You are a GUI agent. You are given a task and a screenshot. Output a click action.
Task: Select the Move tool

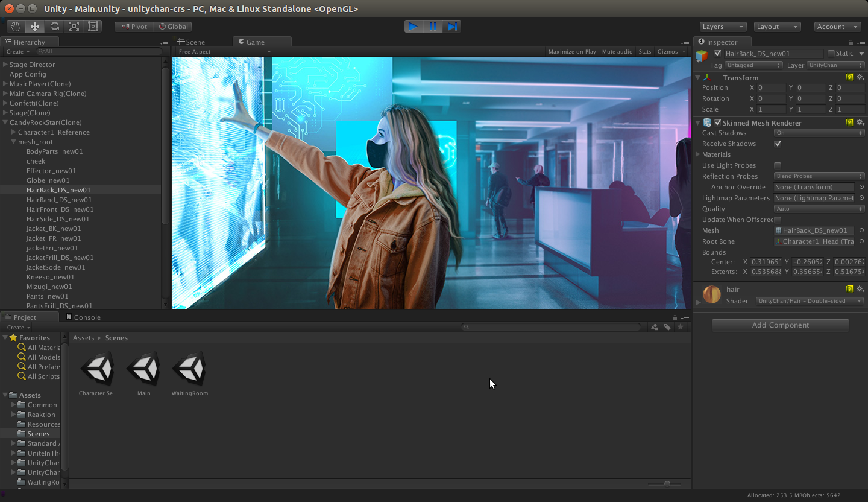point(35,26)
